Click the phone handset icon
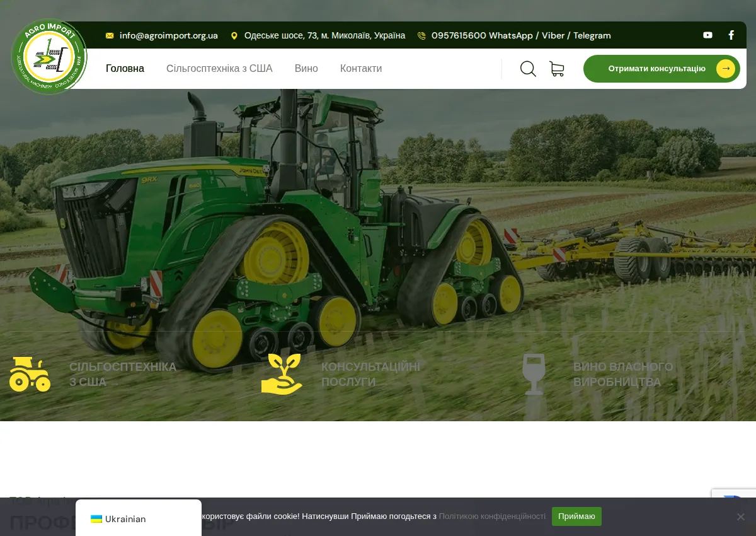The height and width of the screenshot is (536, 756). point(421,36)
